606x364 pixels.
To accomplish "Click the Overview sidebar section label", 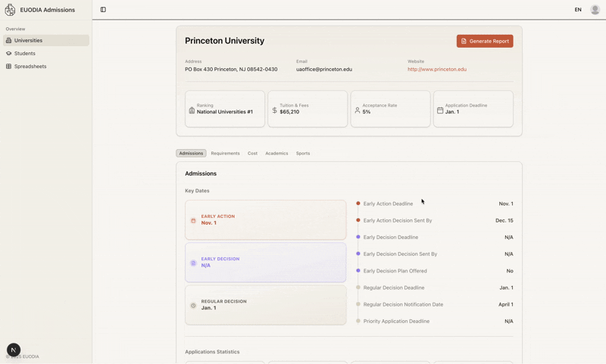I will tap(15, 29).
